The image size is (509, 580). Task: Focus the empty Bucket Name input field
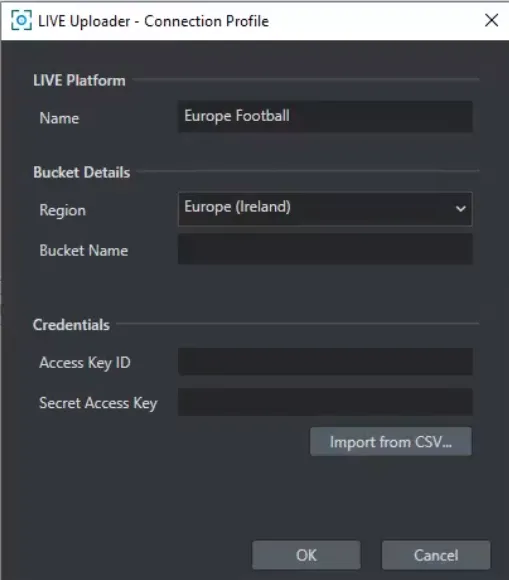click(x=325, y=249)
